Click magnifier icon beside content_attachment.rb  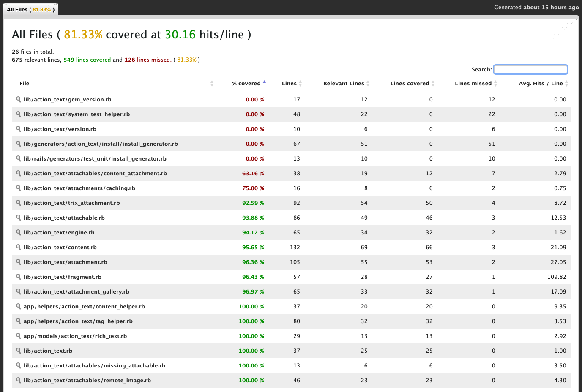pos(19,173)
